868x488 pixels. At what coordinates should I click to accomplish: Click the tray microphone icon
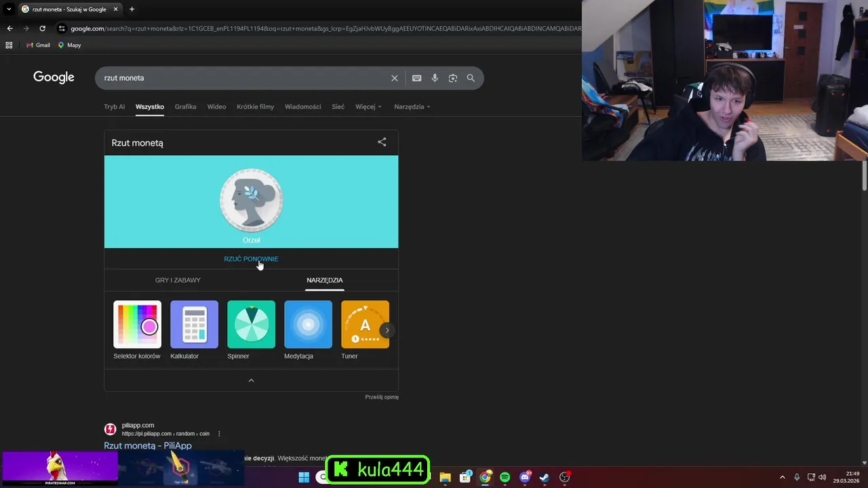797,477
